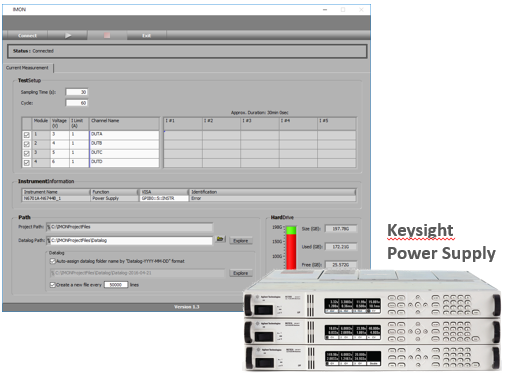This screenshot has width=506, height=375.
Task: Select the DUTD channel name cell
Action: coord(124,162)
